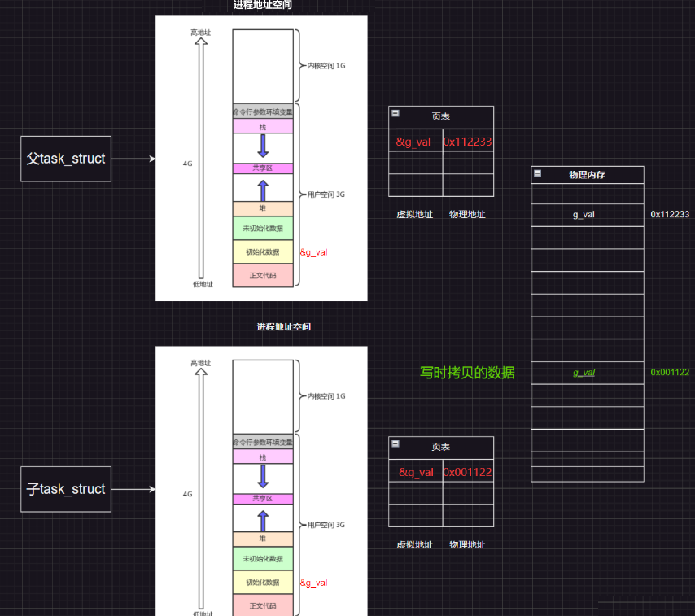The width and height of the screenshot is (695, 616).
Task: Select 栈 block in child address space
Action: pos(263,457)
